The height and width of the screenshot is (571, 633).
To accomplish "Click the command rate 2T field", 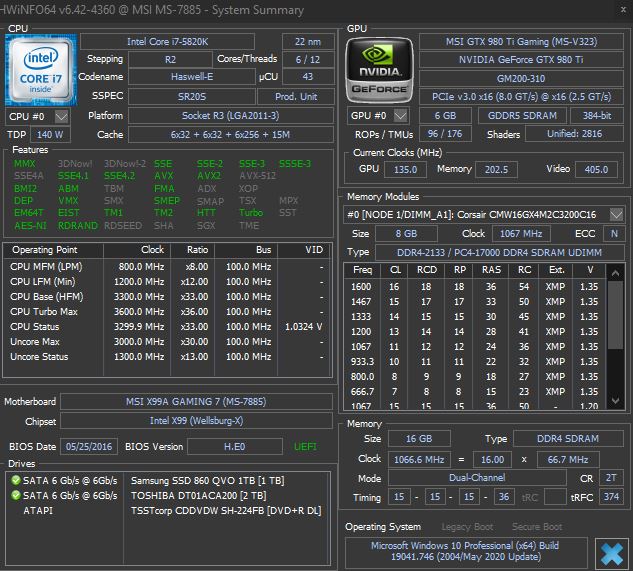I will click(x=611, y=478).
